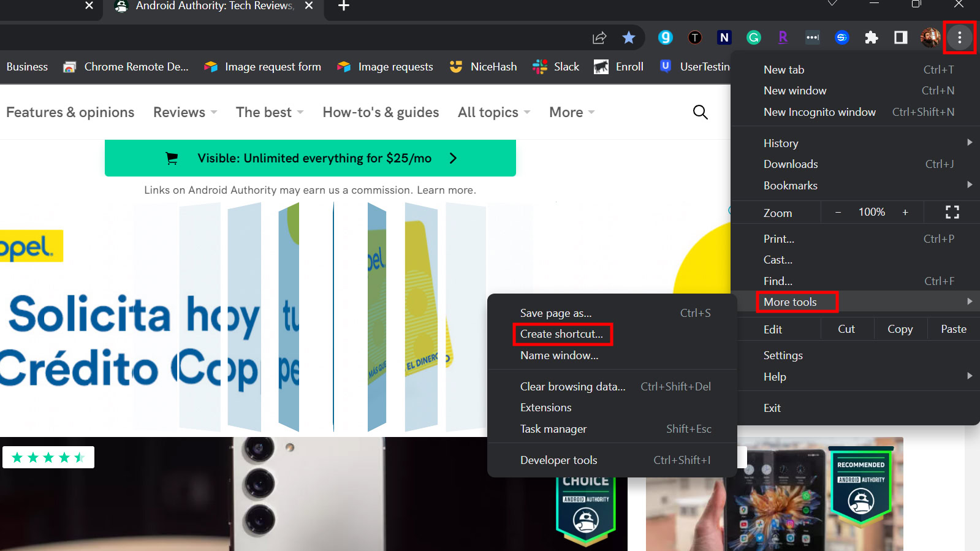Click Cut in the Edit row
The width and height of the screenshot is (980, 551).
pyautogui.click(x=846, y=329)
